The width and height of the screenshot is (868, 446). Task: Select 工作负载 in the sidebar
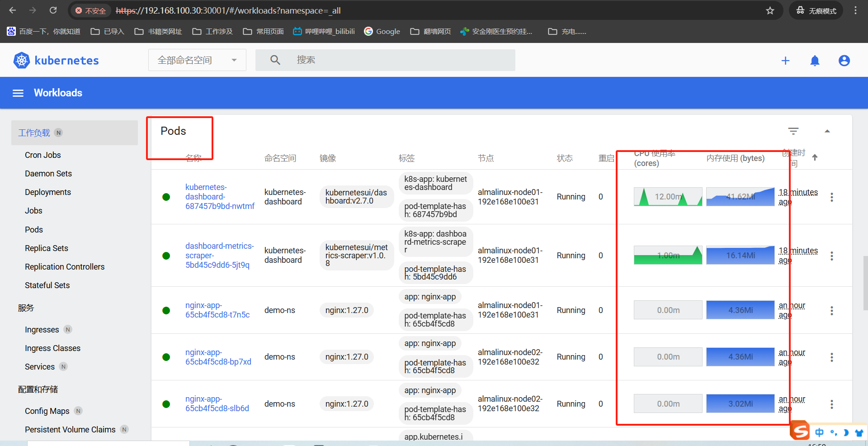coord(75,133)
